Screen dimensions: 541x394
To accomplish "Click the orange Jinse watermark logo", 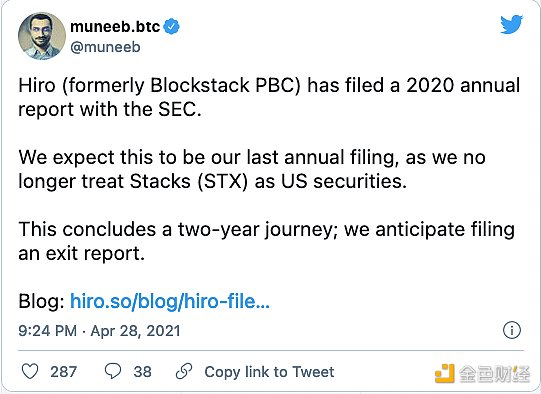I will pos(445,373).
